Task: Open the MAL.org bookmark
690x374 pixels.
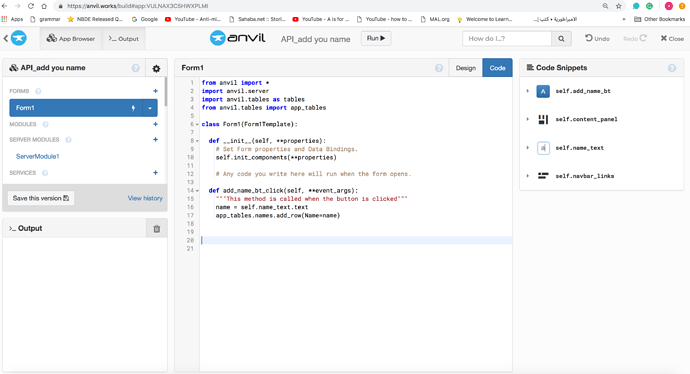Action: (435, 19)
